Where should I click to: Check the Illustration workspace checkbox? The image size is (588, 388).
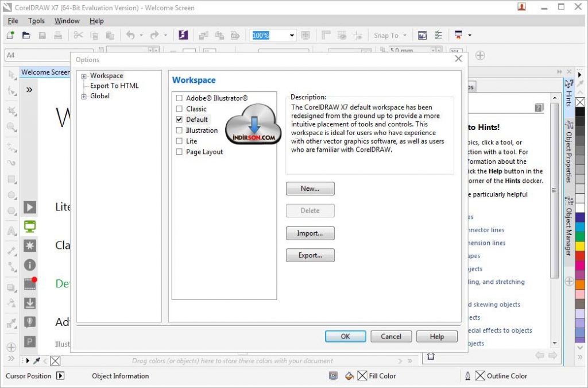179,130
